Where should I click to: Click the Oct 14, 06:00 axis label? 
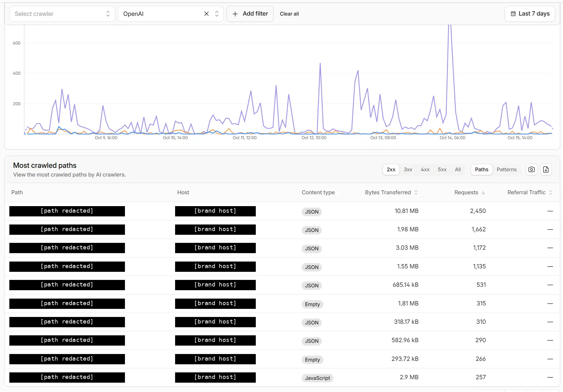[452, 138]
